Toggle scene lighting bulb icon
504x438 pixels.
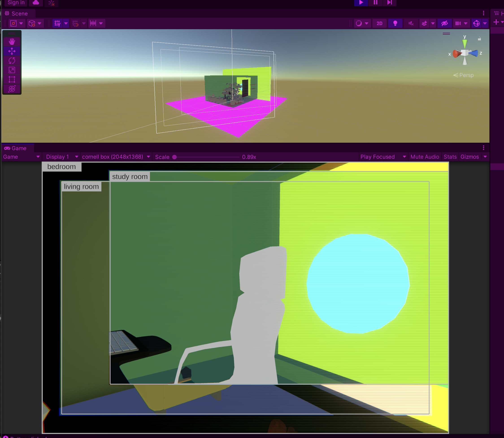(x=395, y=24)
